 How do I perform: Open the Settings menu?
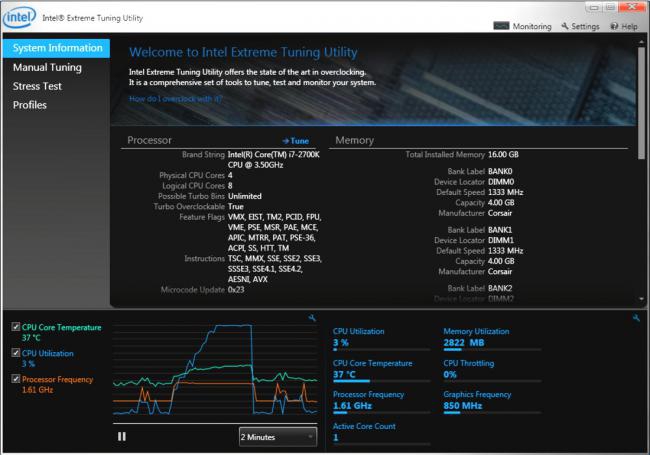[x=580, y=27]
